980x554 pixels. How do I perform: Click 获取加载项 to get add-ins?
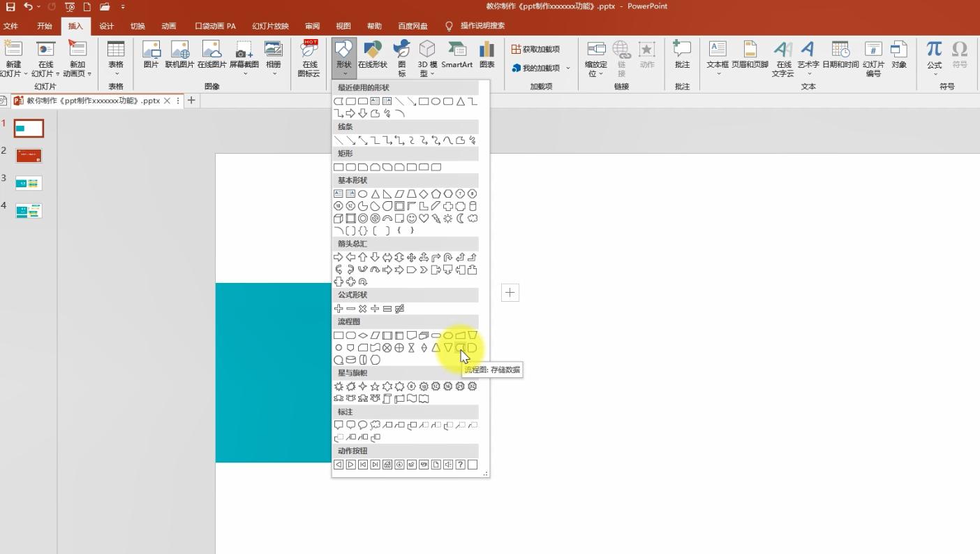pos(535,50)
